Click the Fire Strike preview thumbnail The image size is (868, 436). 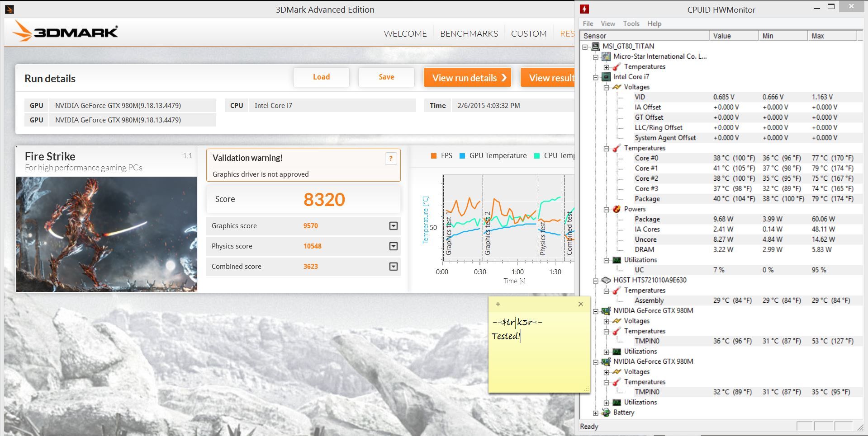(107, 234)
